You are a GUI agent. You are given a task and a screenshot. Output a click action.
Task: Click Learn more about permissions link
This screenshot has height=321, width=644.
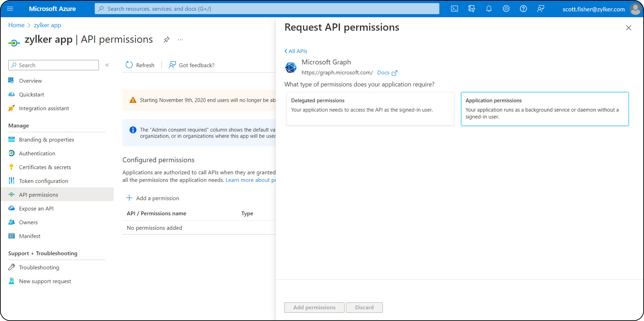point(251,180)
